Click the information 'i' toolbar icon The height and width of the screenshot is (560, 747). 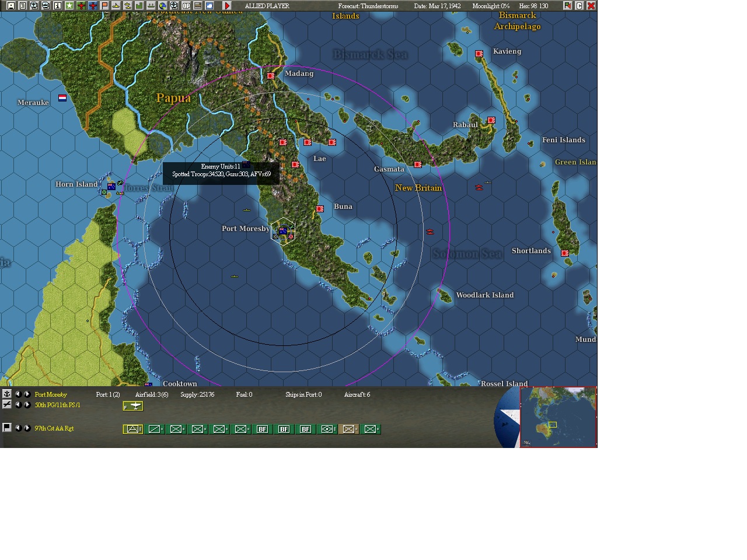point(58,6)
